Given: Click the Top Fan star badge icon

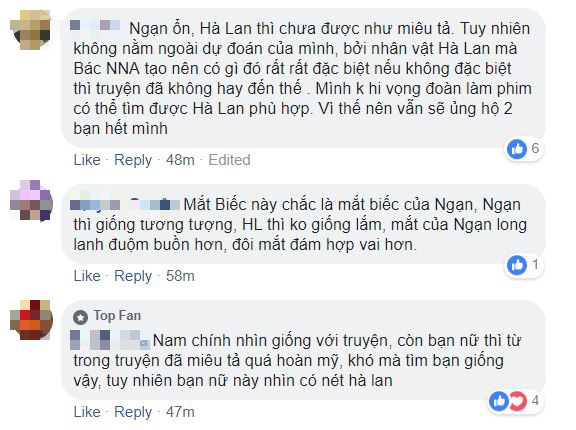Looking at the screenshot, I should click(x=80, y=317).
